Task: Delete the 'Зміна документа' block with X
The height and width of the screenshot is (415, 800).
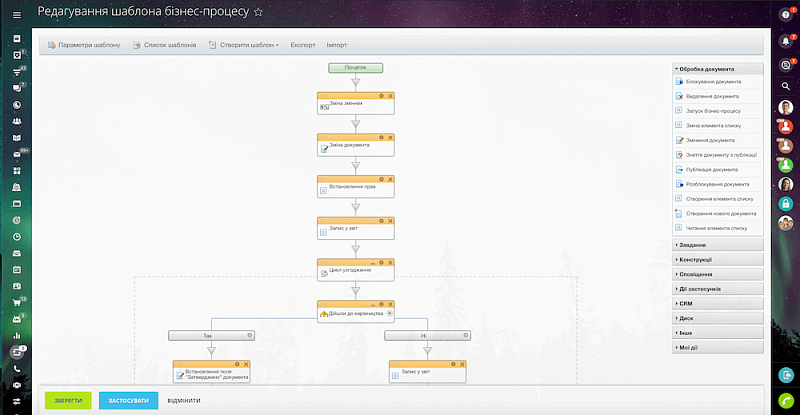Action: click(390, 137)
